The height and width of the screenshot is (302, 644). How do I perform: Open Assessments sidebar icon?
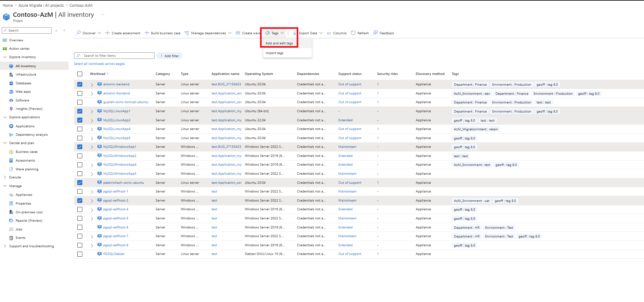click(11, 161)
